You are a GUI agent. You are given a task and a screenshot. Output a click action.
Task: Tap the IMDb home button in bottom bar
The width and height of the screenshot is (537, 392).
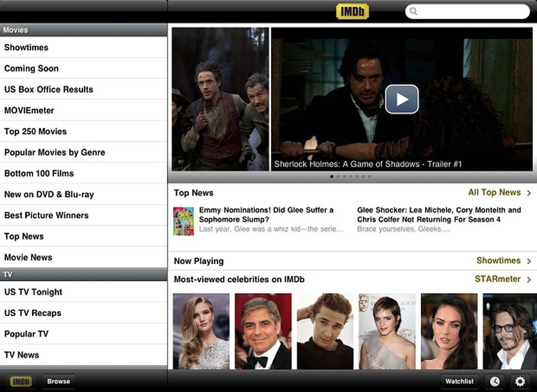21,381
